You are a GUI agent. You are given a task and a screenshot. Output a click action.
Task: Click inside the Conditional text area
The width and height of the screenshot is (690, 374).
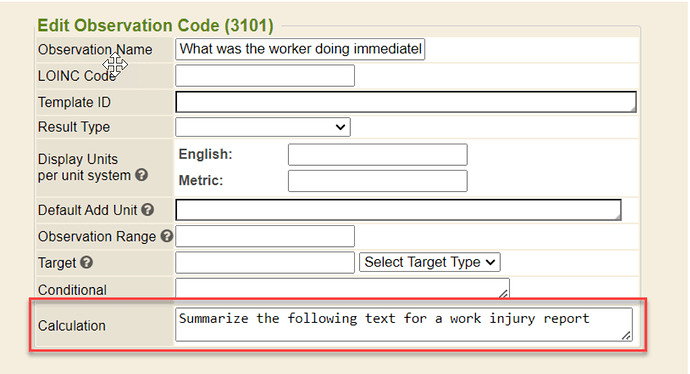(x=342, y=288)
